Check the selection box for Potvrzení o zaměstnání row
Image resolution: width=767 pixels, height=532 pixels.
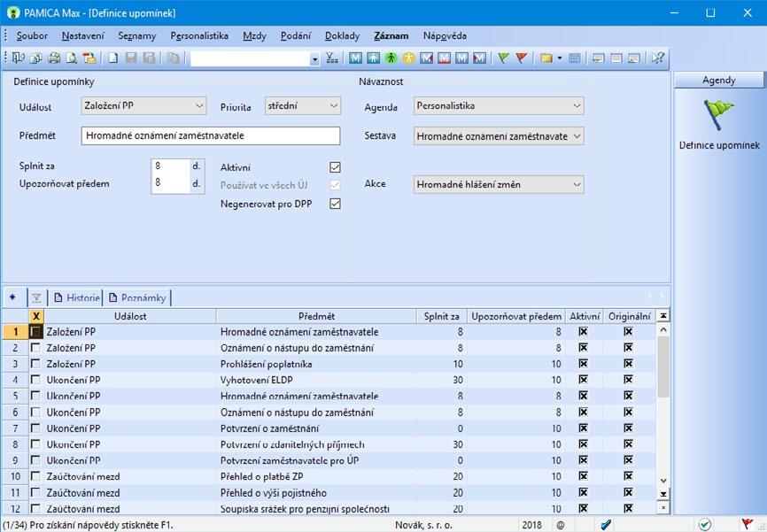[35, 428]
